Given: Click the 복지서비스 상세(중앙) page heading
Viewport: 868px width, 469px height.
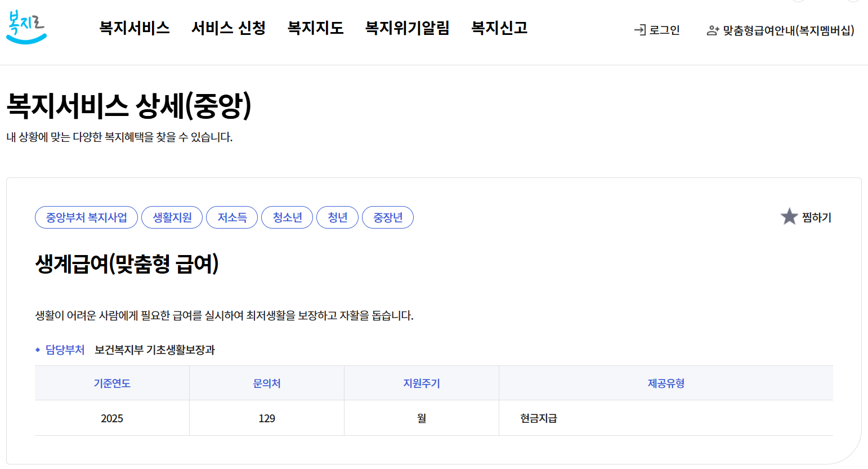Looking at the screenshot, I should coord(129,105).
